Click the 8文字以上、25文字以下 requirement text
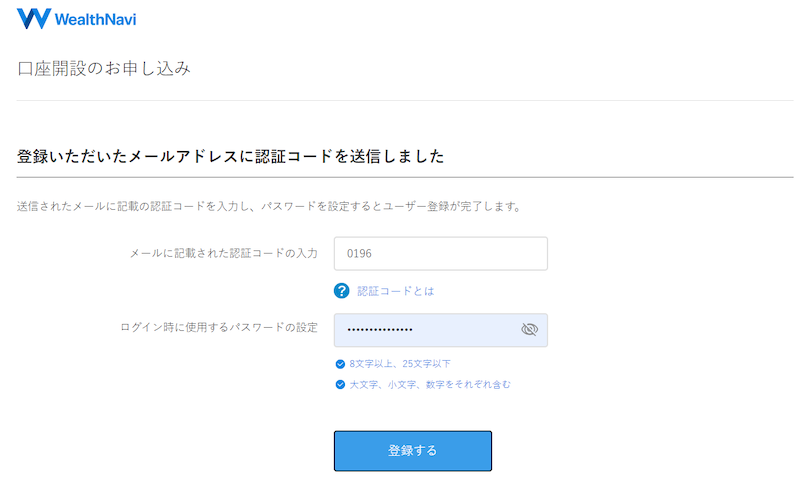The width and height of the screenshot is (800, 497). pos(400,364)
